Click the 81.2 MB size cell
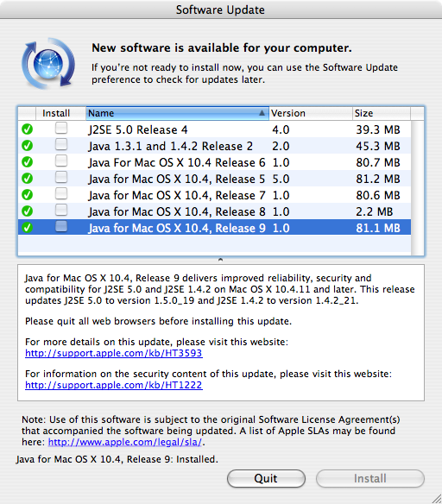 point(378,179)
